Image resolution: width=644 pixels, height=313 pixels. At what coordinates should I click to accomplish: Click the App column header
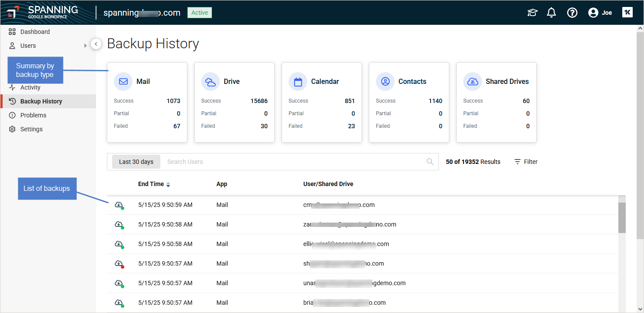click(222, 184)
